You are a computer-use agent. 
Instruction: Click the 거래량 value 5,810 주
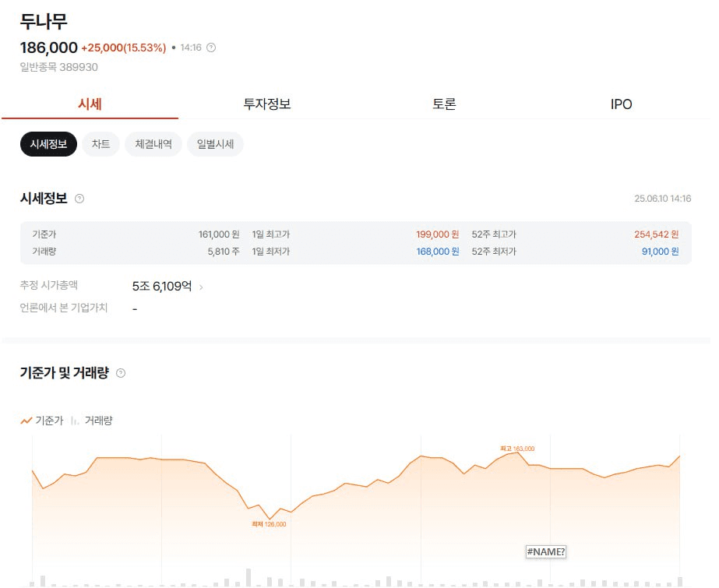[x=224, y=252]
